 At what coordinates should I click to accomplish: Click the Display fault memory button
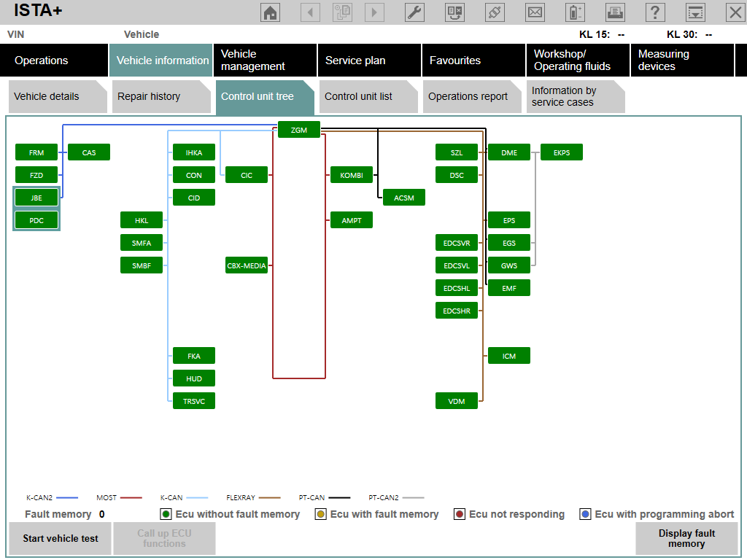686,539
